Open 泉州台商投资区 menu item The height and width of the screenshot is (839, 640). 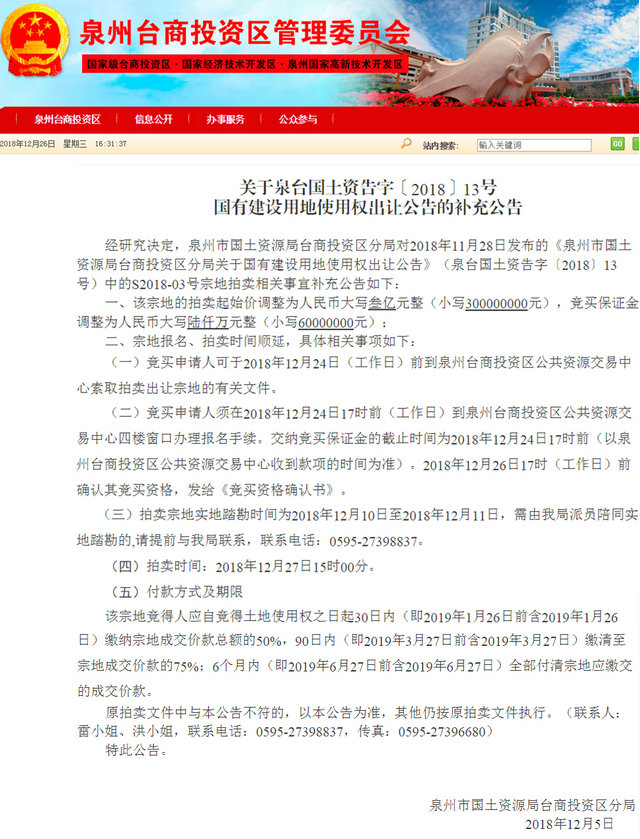[x=67, y=119]
